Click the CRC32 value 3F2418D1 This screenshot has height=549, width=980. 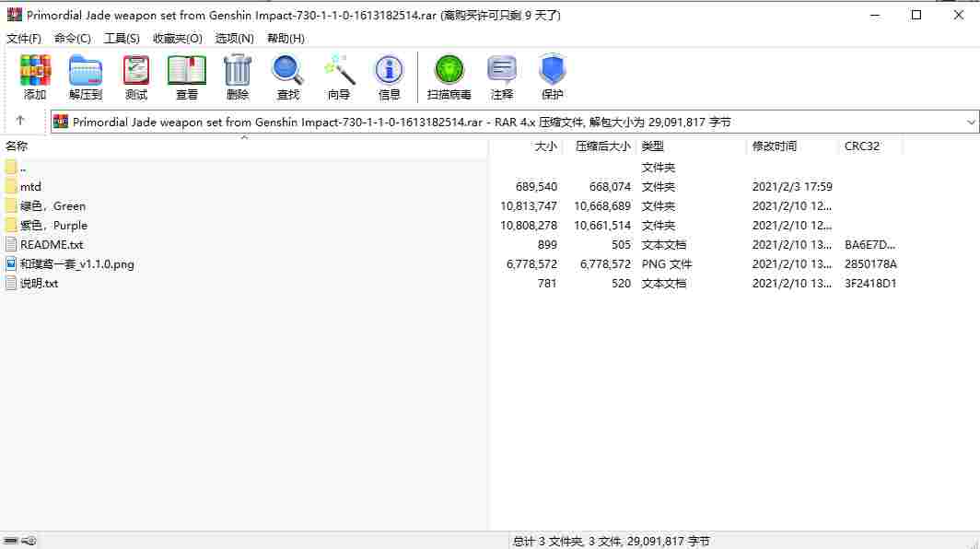(x=870, y=284)
